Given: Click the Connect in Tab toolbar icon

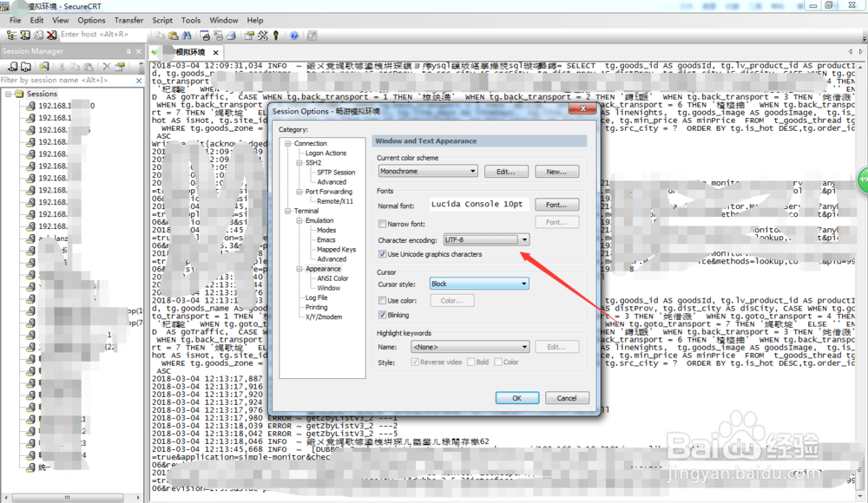Looking at the screenshot, I should [38, 35].
